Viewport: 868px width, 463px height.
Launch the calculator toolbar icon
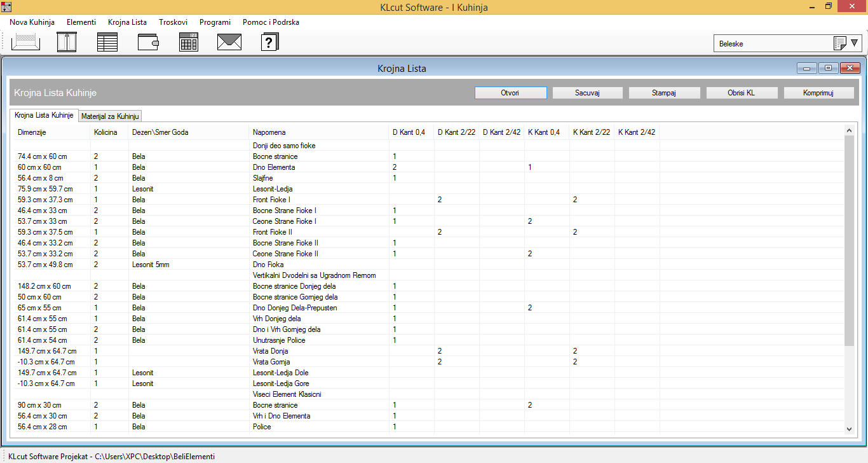tap(189, 43)
